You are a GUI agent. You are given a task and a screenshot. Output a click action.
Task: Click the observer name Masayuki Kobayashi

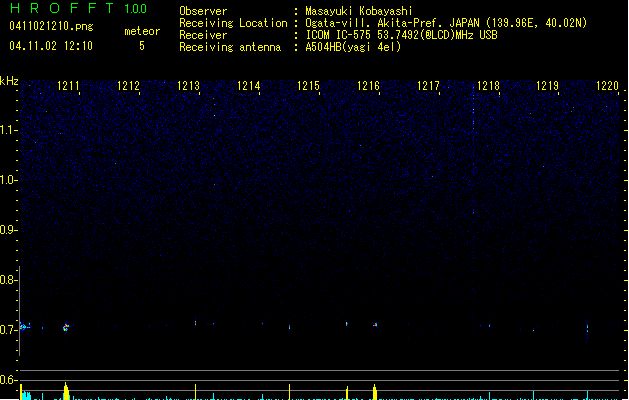pyautogui.click(x=359, y=11)
